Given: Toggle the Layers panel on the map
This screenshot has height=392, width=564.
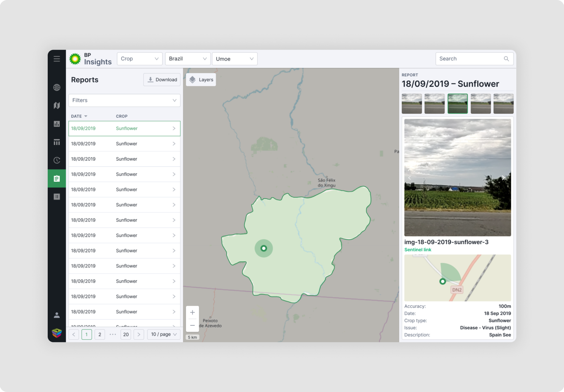Looking at the screenshot, I should tap(201, 79).
